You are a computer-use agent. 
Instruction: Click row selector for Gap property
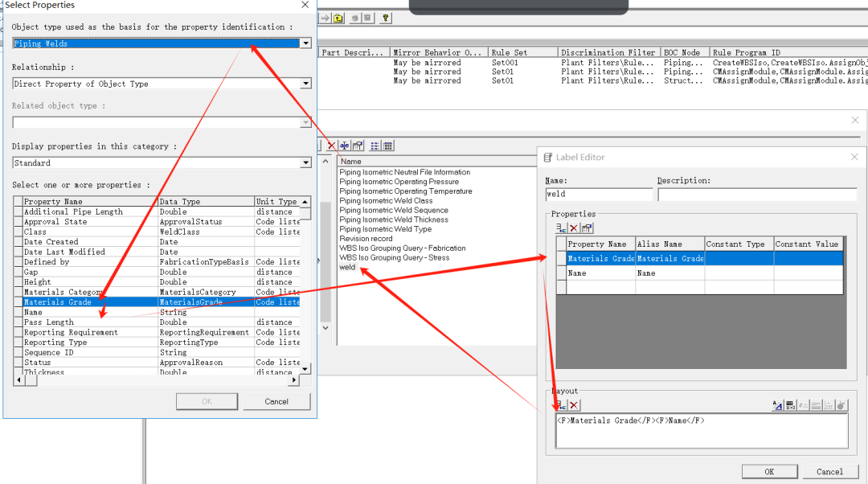coord(18,272)
